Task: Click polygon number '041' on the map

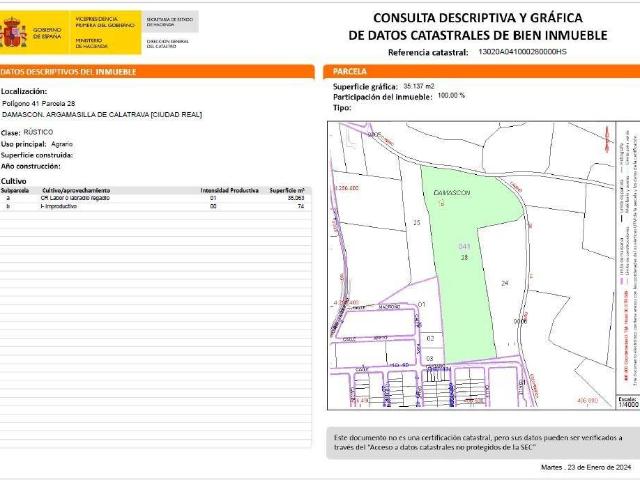Action: click(x=464, y=246)
